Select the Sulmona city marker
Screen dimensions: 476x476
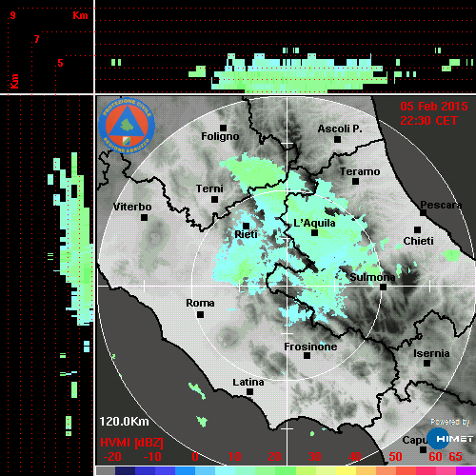click(384, 288)
